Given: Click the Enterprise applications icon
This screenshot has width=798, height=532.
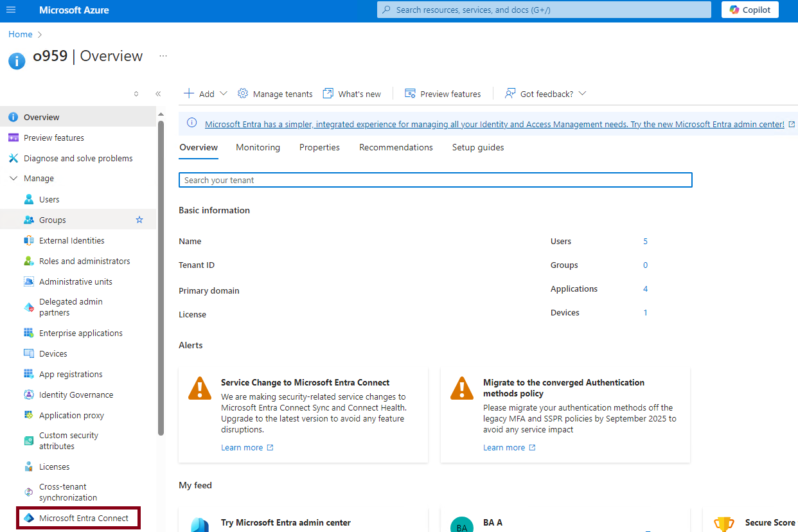Looking at the screenshot, I should [x=29, y=333].
